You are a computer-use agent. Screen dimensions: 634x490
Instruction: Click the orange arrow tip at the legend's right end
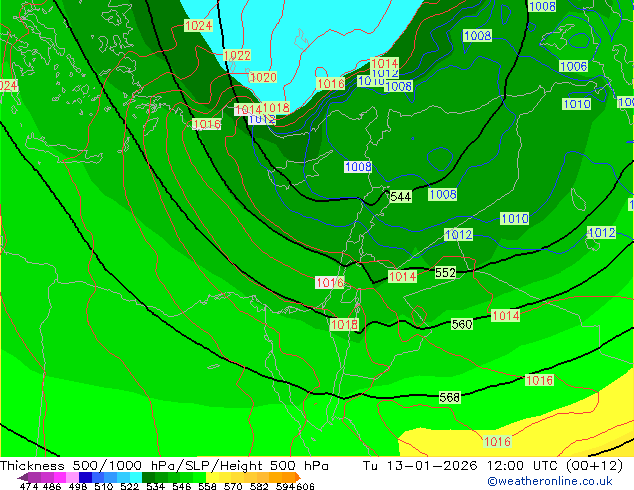pos(298,477)
